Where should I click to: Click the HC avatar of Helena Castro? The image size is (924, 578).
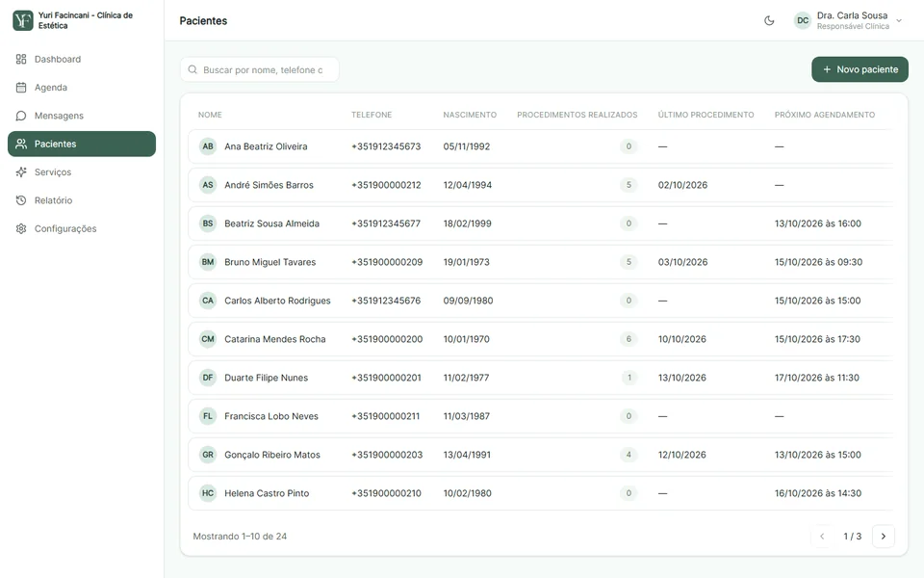(x=208, y=493)
